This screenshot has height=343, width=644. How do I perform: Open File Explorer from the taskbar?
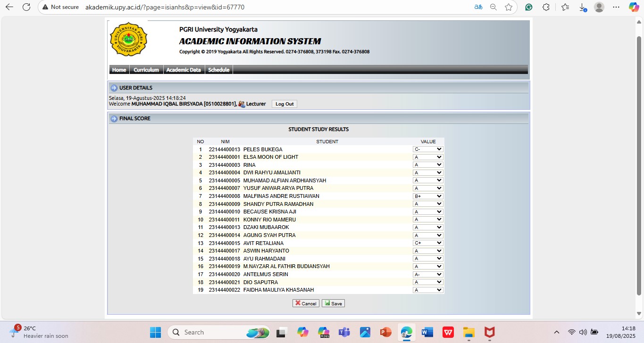coord(468,332)
